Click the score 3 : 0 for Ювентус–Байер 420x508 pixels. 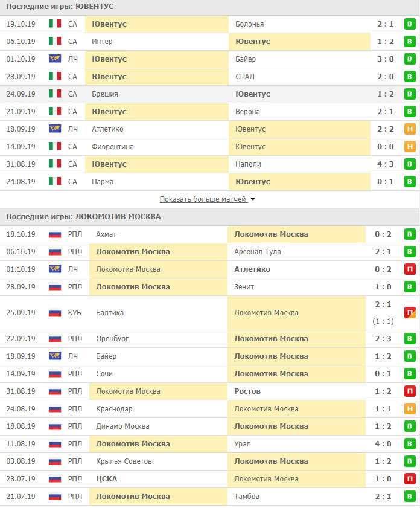386,59
